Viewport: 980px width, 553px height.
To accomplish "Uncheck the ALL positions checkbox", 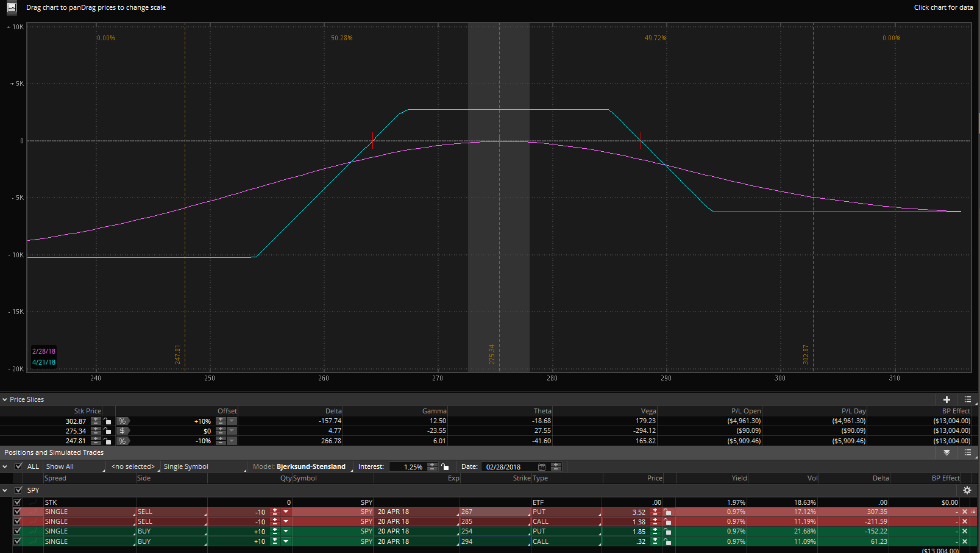I will [x=19, y=466].
